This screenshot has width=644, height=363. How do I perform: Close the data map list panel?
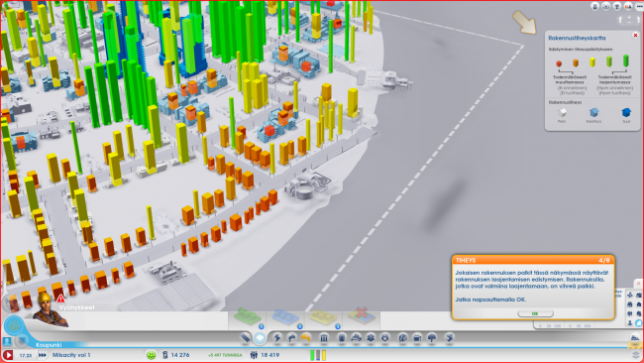tap(639, 284)
